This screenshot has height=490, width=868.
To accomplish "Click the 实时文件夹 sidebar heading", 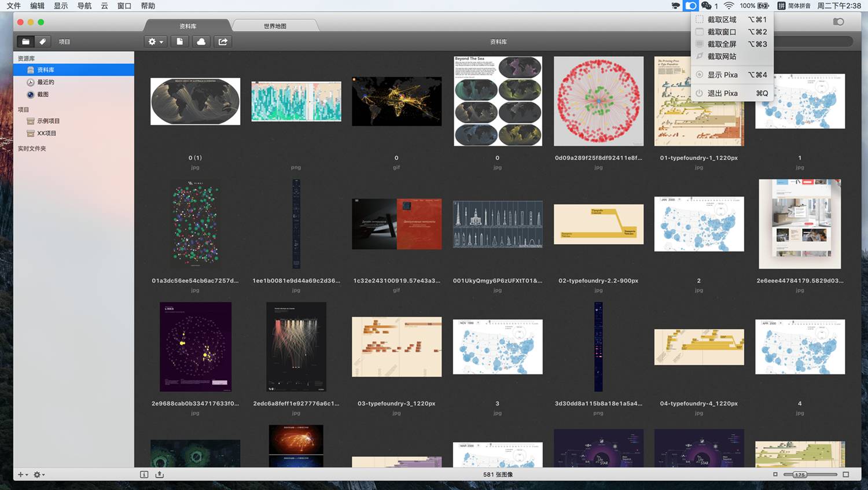I will 32,149.
